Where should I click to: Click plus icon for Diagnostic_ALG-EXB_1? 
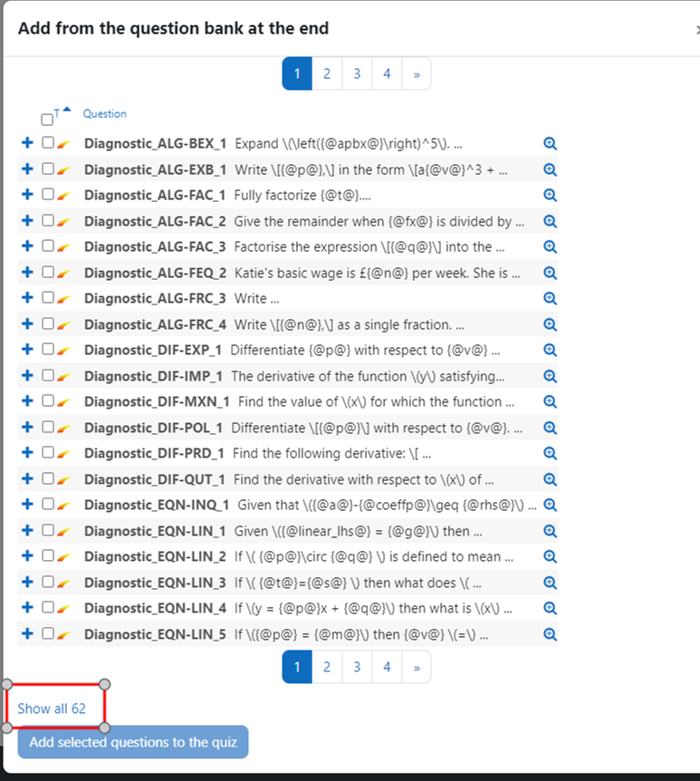click(x=27, y=169)
